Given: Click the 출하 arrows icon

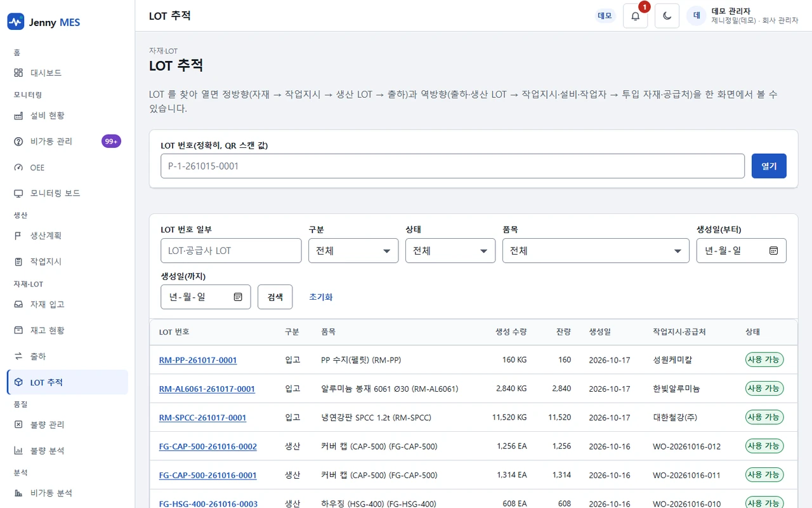Looking at the screenshot, I should click(x=18, y=356).
